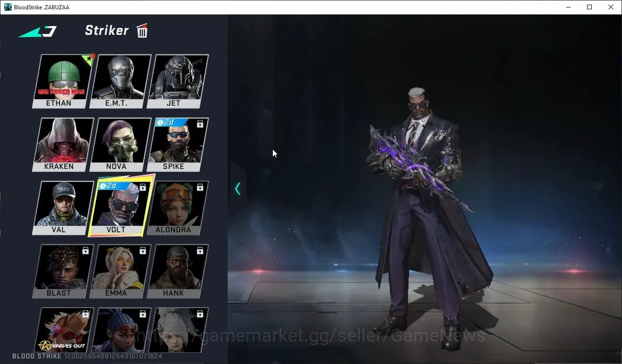Click the 2d timer badge on SPIKE
The image size is (622, 364).
click(171, 122)
